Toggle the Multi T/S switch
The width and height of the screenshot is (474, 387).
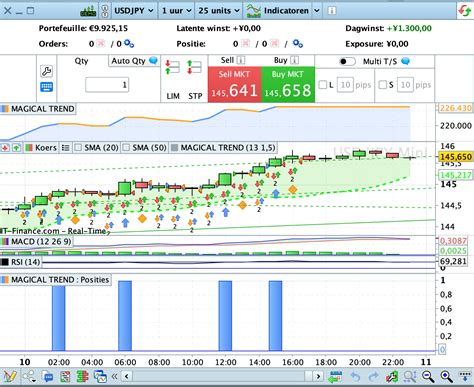tap(347, 62)
